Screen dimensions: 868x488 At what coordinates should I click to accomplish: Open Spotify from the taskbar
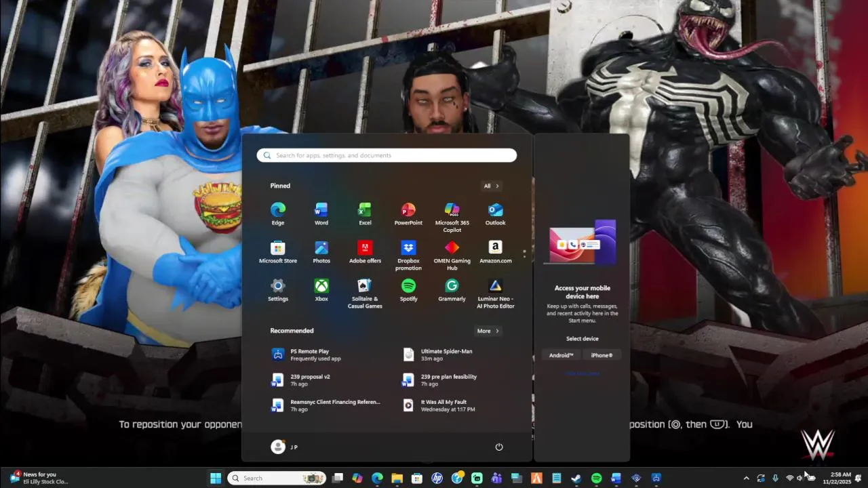point(596,479)
